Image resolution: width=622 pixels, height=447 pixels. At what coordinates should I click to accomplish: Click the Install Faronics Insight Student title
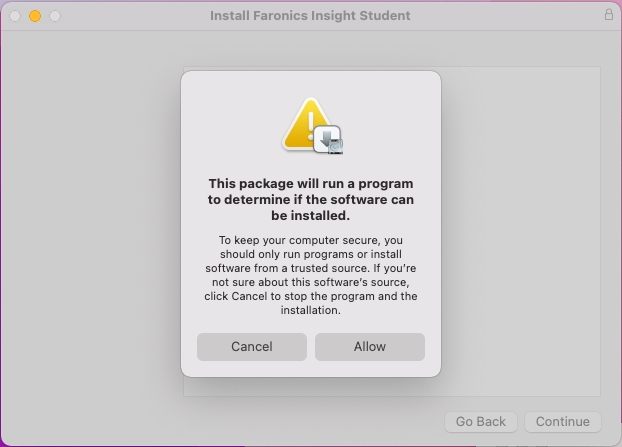310,16
